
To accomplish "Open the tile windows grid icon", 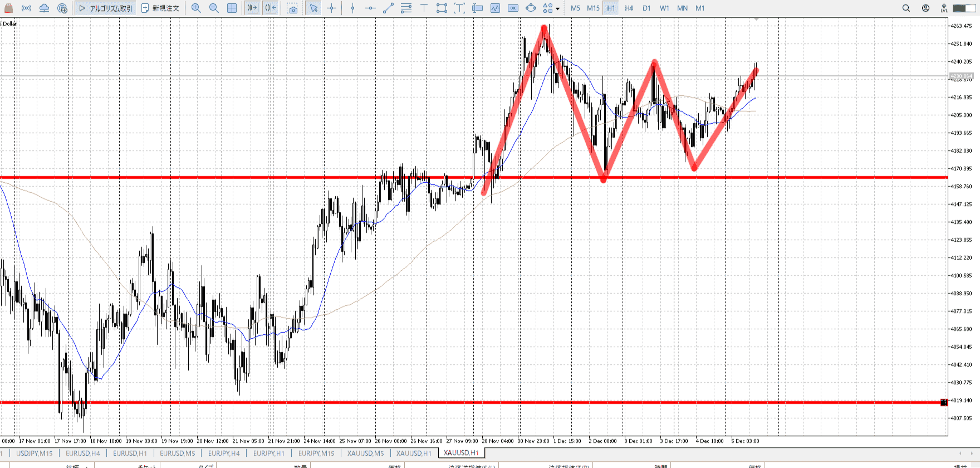I will [232, 8].
